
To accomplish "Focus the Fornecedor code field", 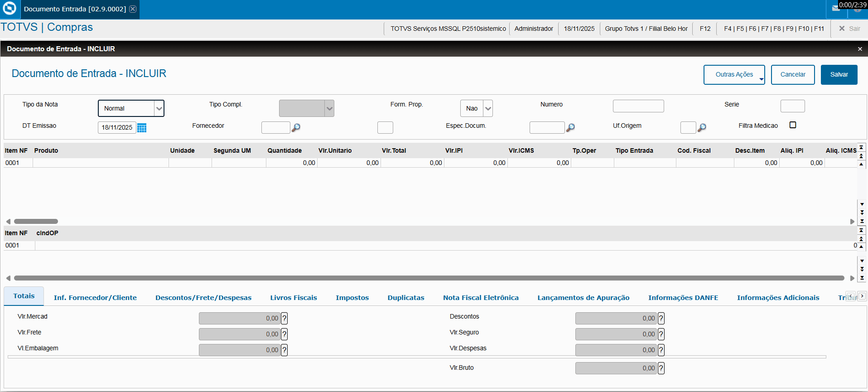I will click(x=275, y=128).
